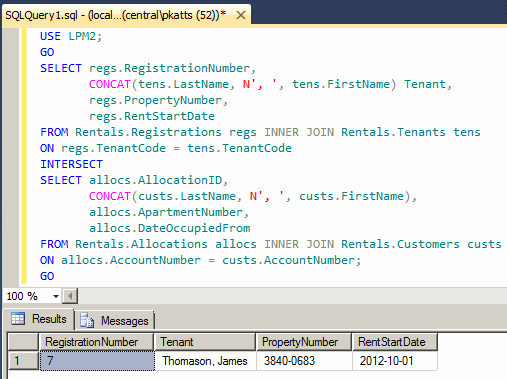Close the SQLQuery1.sql tab

click(x=241, y=15)
